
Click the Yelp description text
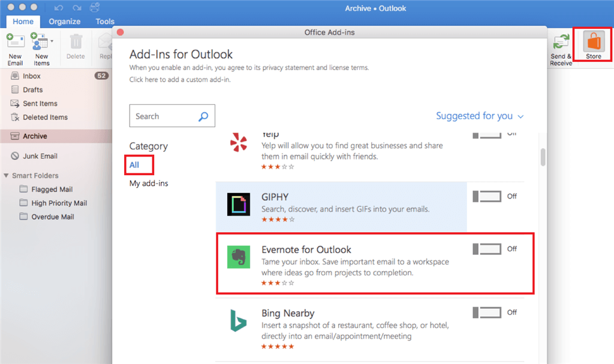click(x=352, y=151)
